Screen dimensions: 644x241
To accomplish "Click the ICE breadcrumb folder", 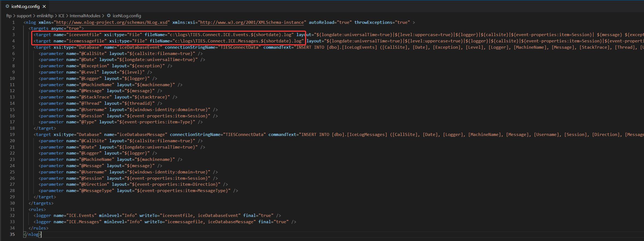I will pos(62,16).
